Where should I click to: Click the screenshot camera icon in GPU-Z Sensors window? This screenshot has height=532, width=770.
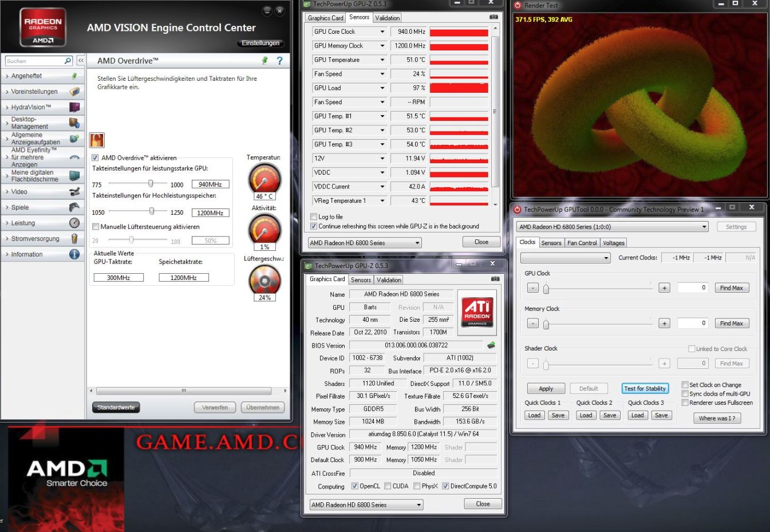click(493, 17)
